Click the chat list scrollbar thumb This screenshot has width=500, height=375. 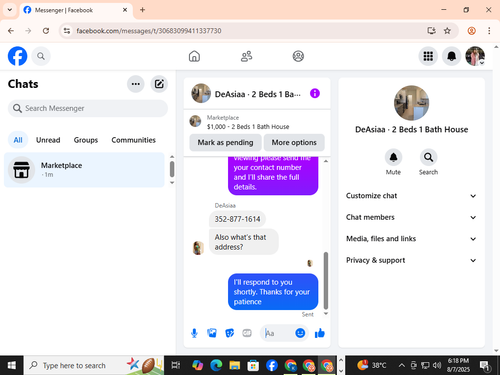[x=172, y=169]
